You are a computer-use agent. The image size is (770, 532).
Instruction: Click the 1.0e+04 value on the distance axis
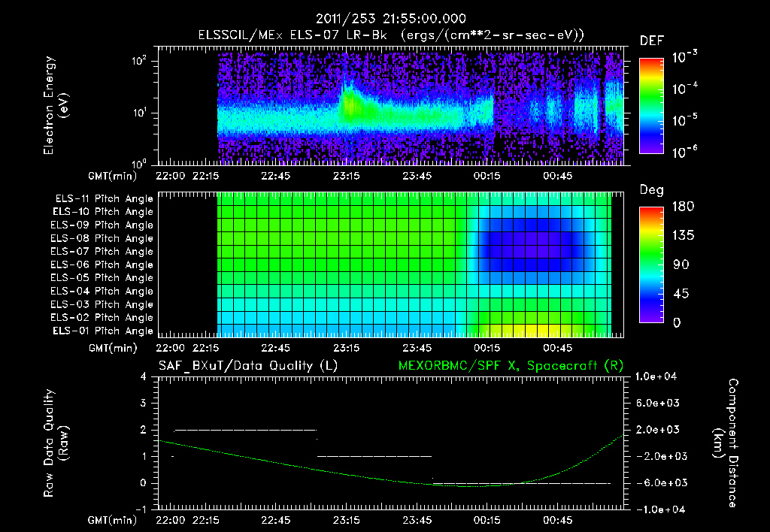click(656, 376)
